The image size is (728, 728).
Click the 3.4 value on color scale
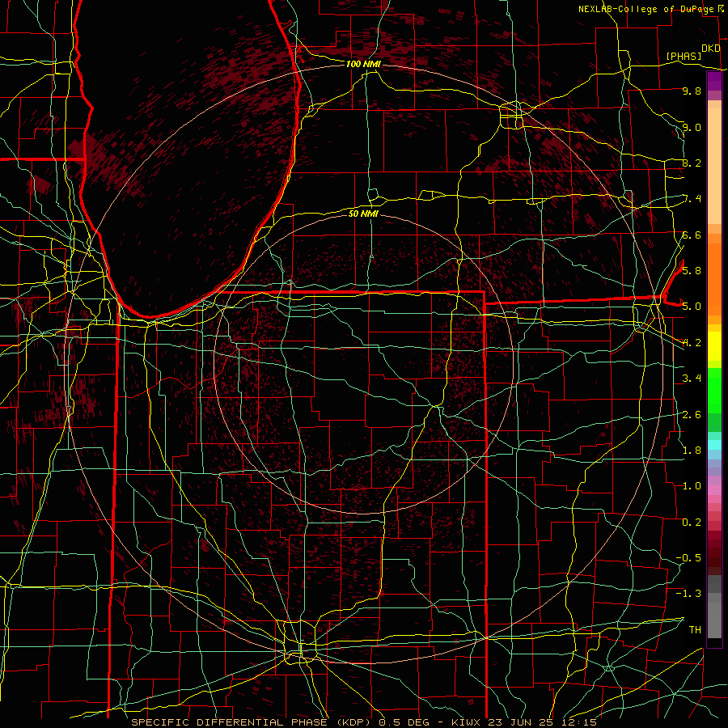[x=692, y=379]
